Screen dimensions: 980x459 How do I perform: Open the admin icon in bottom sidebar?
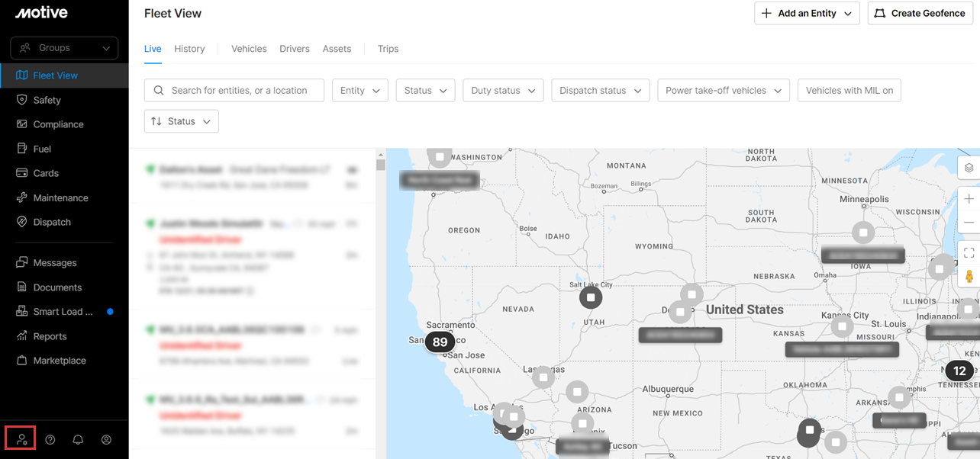coord(21,439)
